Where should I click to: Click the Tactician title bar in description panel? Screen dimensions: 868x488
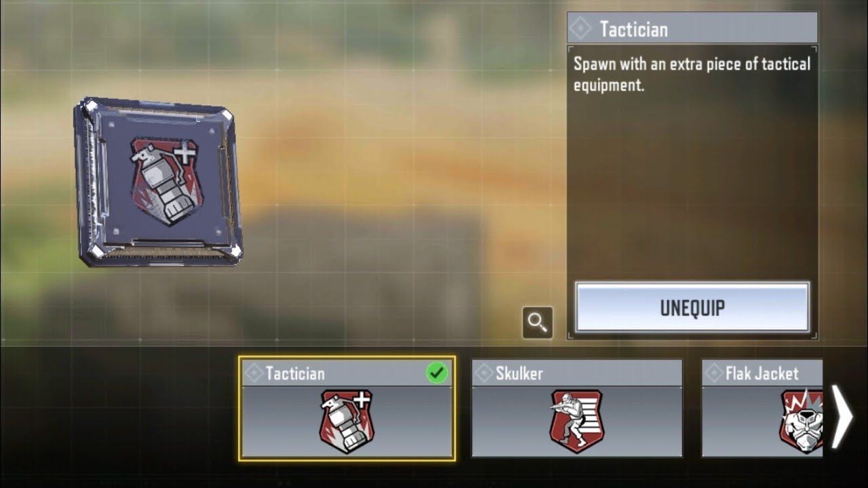[692, 28]
